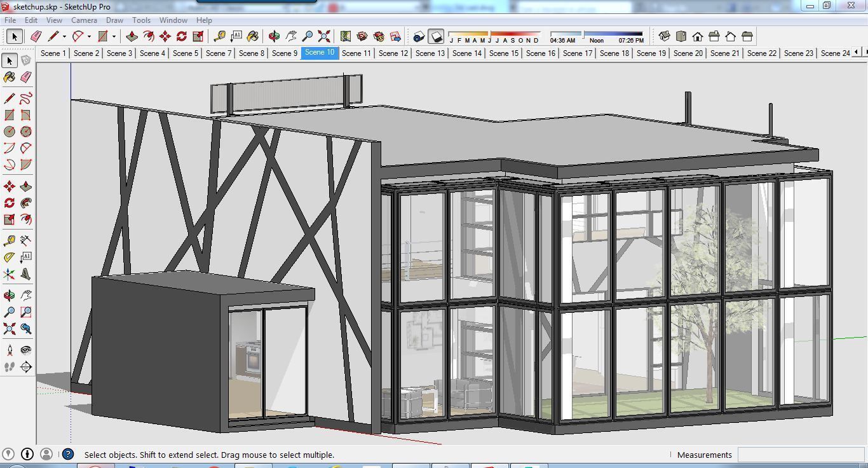868x468 pixels.
Task: Open the pencil Line tool dropdown arrow
Action: tap(64, 36)
